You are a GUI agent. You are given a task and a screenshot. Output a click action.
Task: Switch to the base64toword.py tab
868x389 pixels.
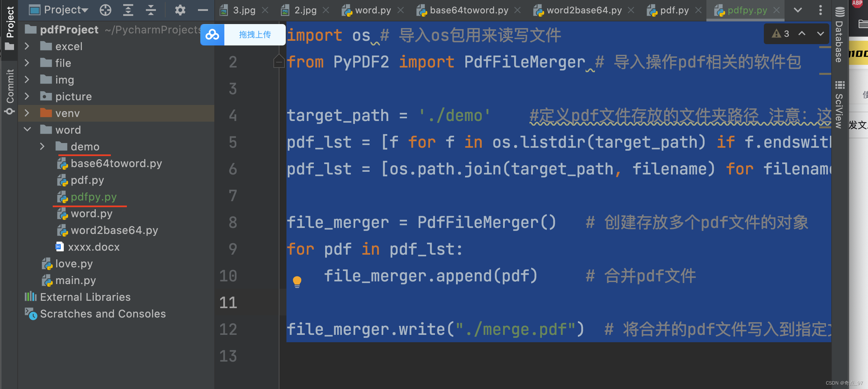[x=468, y=10]
